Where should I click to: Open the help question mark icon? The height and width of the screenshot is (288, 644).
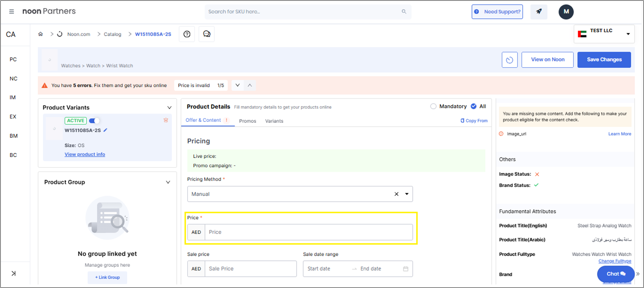point(187,34)
